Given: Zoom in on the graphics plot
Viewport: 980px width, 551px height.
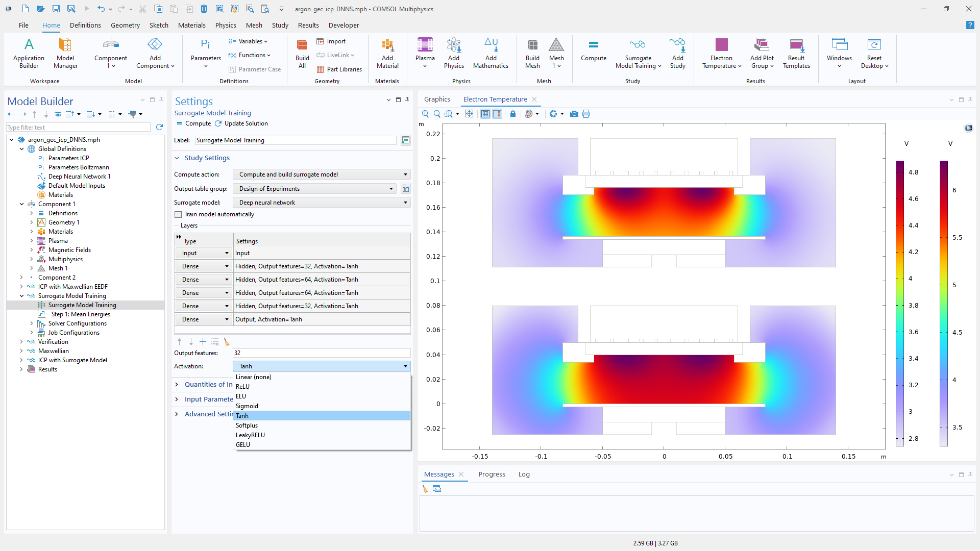Looking at the screenshot, I should pos(425,114).
